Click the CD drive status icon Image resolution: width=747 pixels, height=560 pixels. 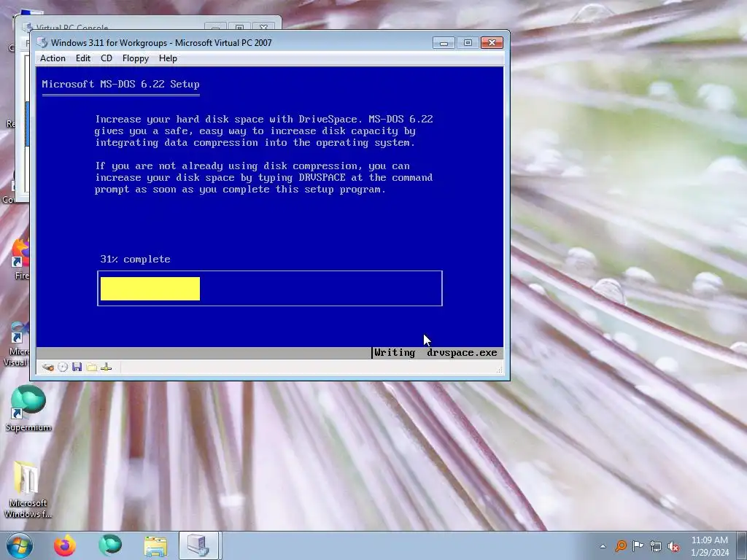tap(63, 367)
